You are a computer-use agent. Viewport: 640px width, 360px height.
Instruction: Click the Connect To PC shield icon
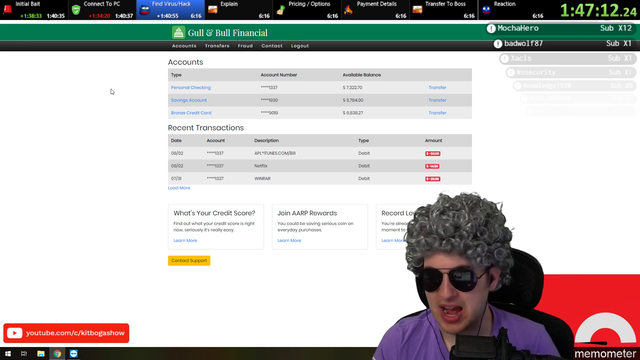76,10
